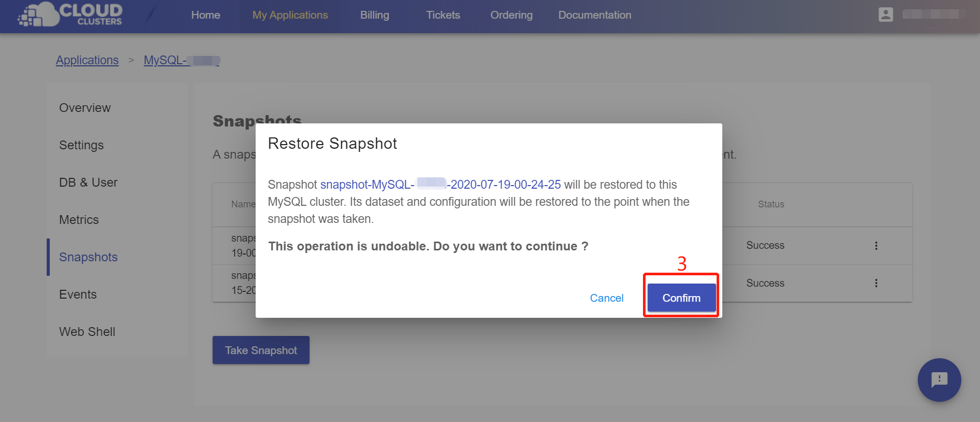The width and height of the screenshot is (980, 422).
Task: Follow the Applications breadcrumb link
Action: coord(87,60)
